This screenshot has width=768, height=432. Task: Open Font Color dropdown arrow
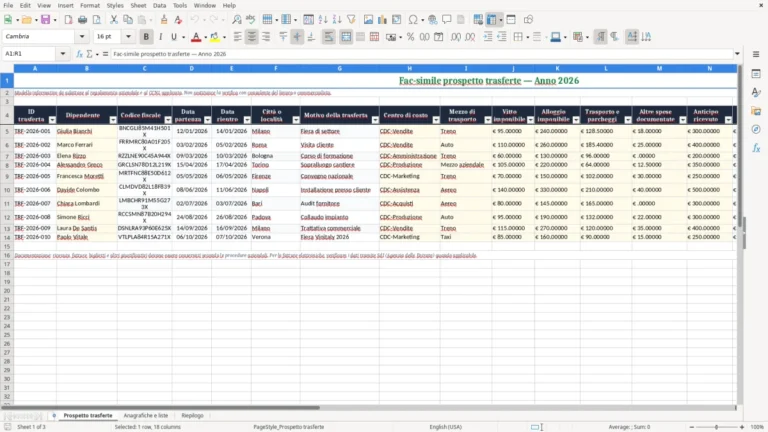(x=205, y=37)
